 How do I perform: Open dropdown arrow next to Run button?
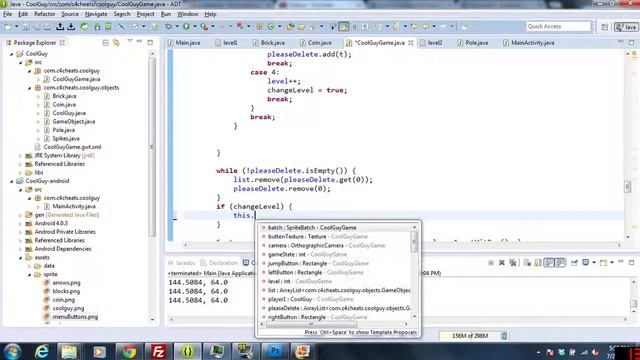point(195,27)
